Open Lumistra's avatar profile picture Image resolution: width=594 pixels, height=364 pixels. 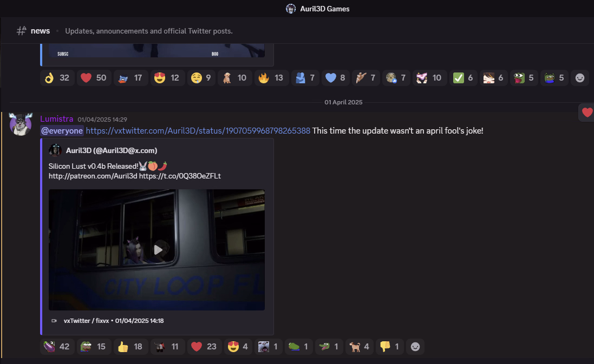pyautogui.click(x=21, y=125)
